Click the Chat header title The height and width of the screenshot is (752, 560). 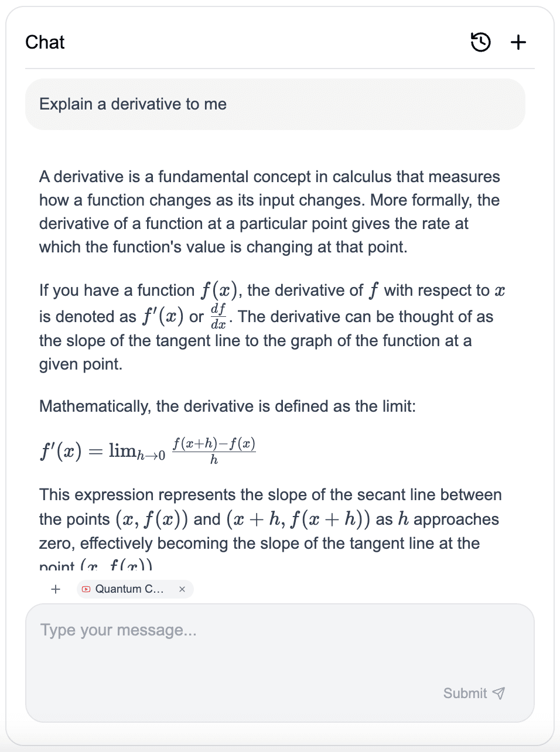point(45,42)
